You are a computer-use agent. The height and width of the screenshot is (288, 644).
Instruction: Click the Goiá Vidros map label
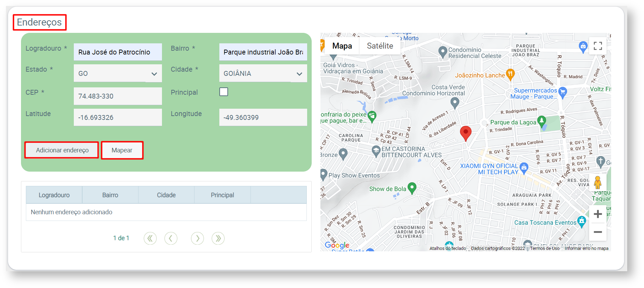click(353, 68)
